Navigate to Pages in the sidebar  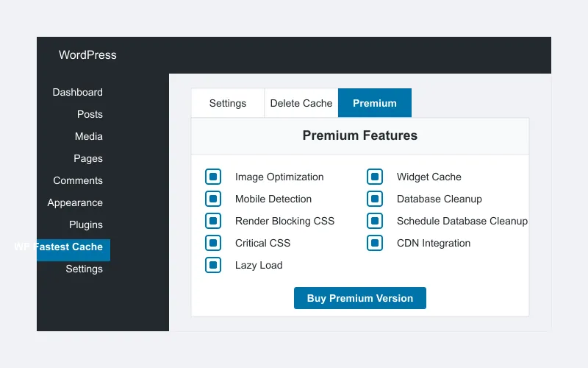tap(88, 158)
